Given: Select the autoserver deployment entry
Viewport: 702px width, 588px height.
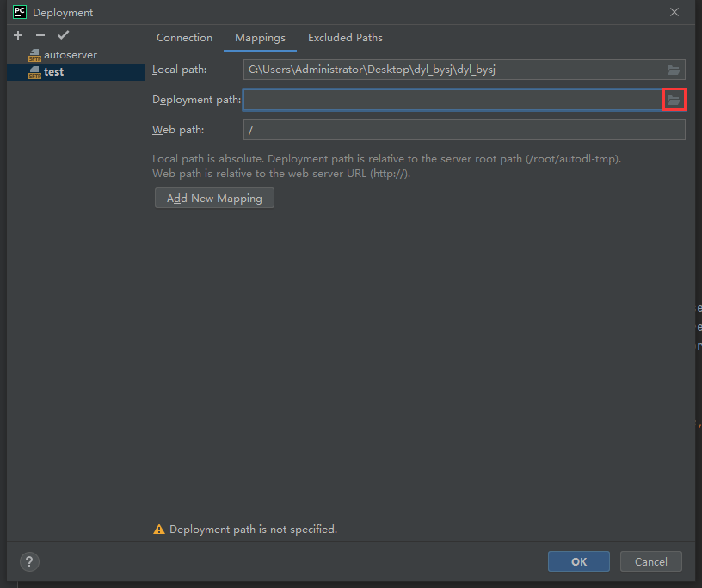Looking at the screenshot, I should tap(71, 54).
